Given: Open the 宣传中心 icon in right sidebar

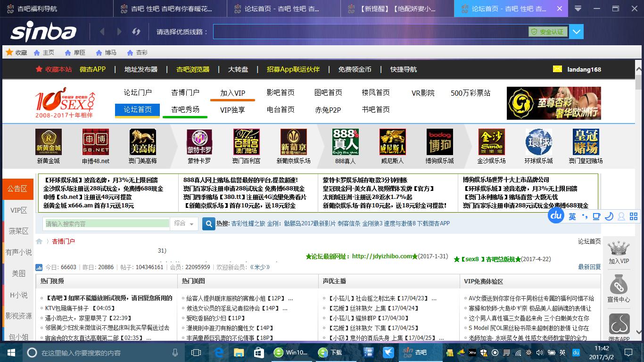Looking at the screenshot, I should (x=619, y=289).
